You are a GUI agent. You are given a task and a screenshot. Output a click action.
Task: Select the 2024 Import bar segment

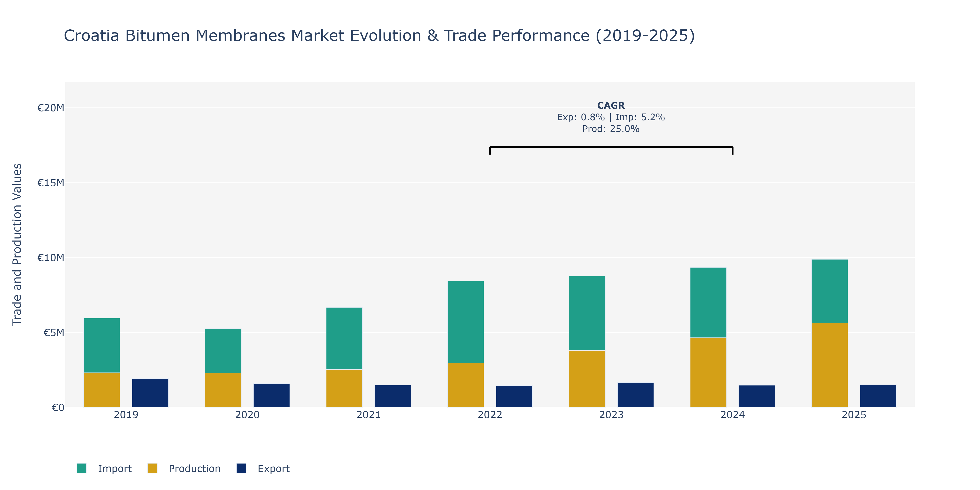pyautogui.click(x=708, y=303)
